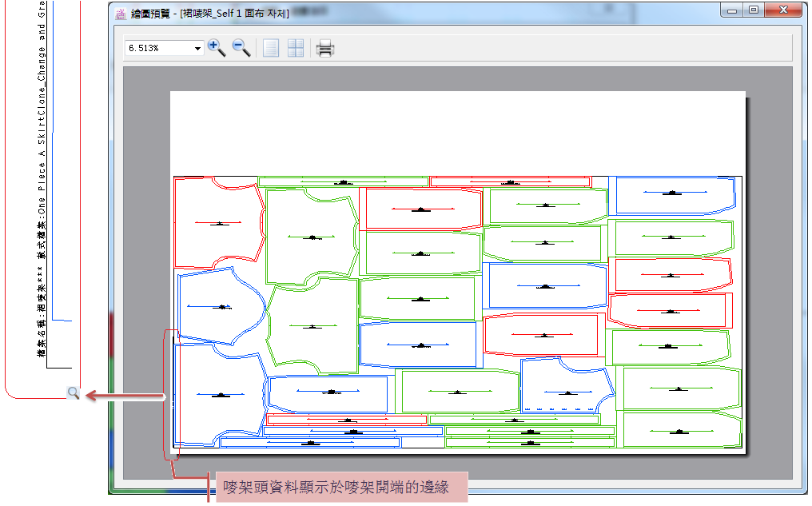Print the marker preview
This screenshot has width=812, height=506.
pos(324,49)
